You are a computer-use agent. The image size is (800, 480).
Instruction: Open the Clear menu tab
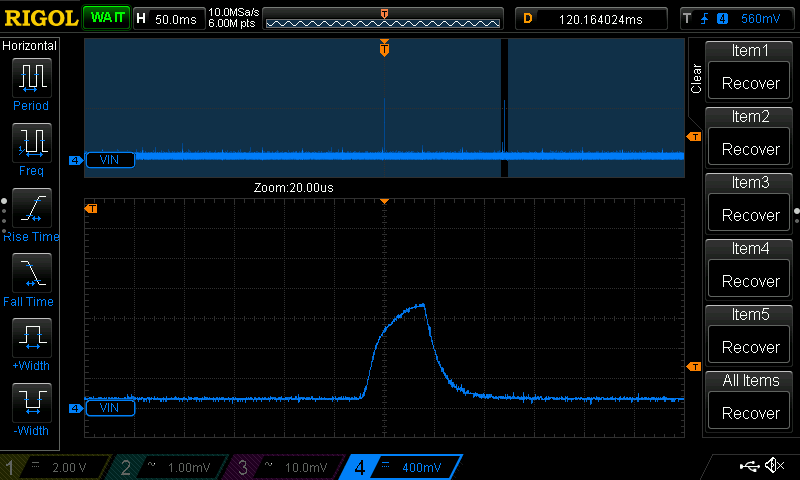(696, 78)
